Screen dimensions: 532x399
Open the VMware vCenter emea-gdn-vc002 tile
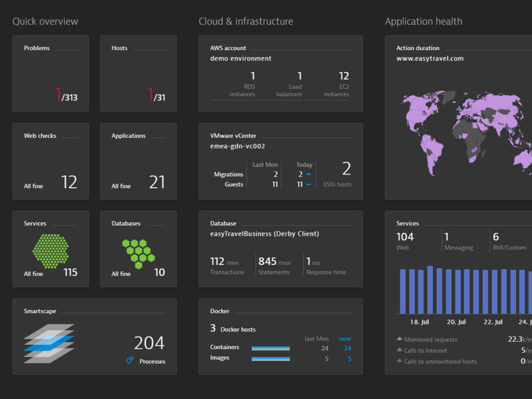280,161
